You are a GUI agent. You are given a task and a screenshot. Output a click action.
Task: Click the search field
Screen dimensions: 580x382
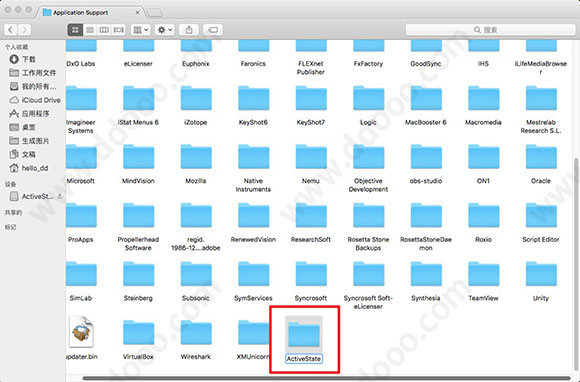coord(490,30)
